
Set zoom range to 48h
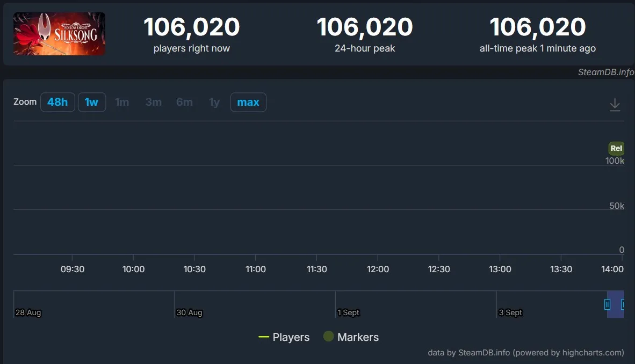coord(57,102)
